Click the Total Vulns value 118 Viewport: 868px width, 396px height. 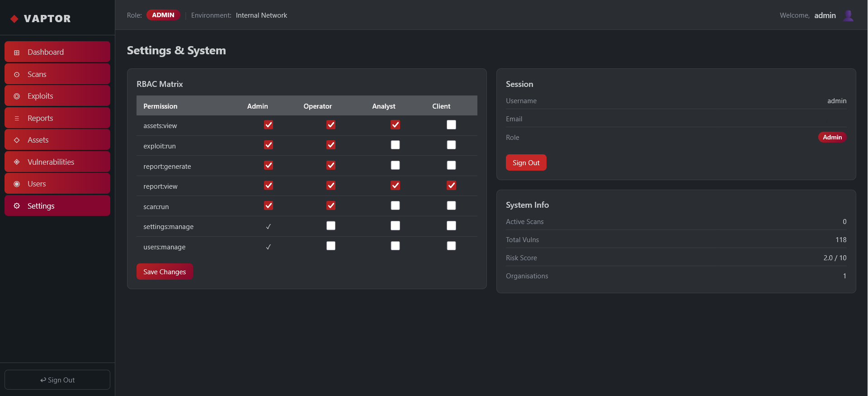point(841,239)
